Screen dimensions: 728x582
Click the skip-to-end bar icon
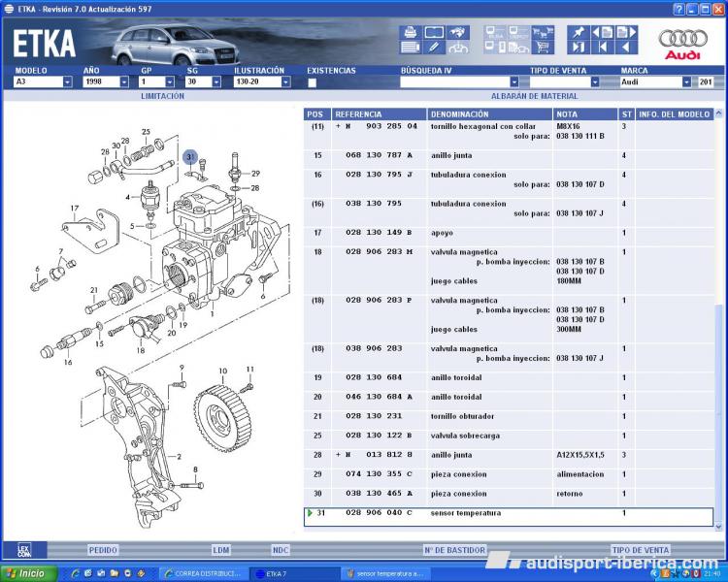[x=579, y=47]
